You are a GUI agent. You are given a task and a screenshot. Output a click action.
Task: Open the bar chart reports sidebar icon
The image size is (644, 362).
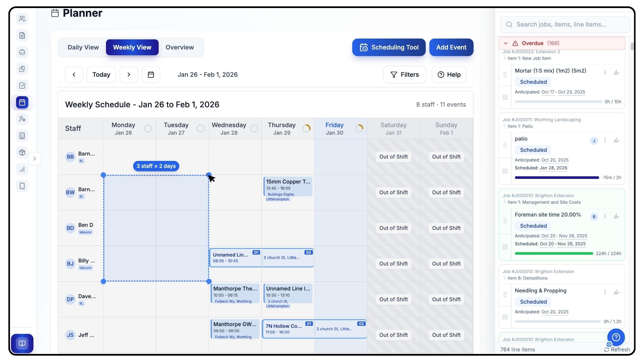coord(22,169)
